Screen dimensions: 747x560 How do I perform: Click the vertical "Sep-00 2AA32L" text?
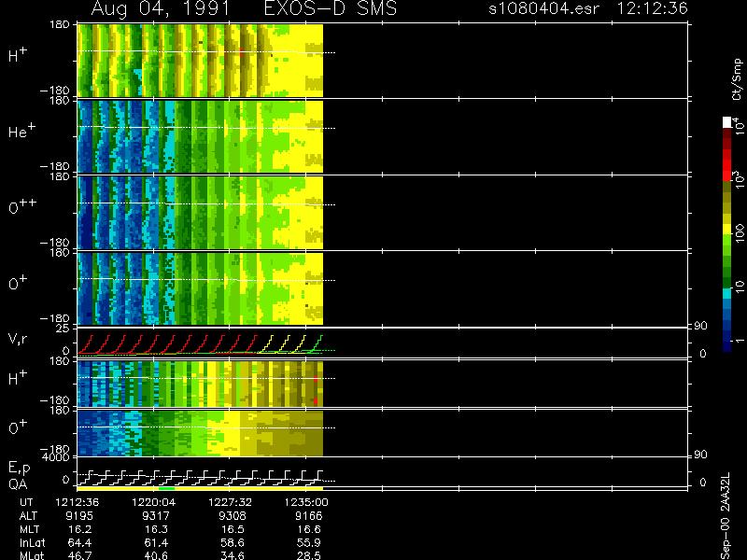coord(725,516)
